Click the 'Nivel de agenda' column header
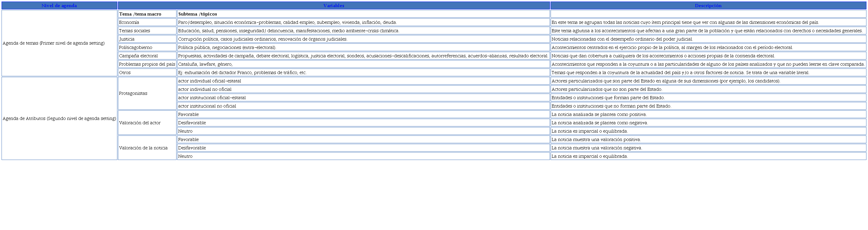 59,6
